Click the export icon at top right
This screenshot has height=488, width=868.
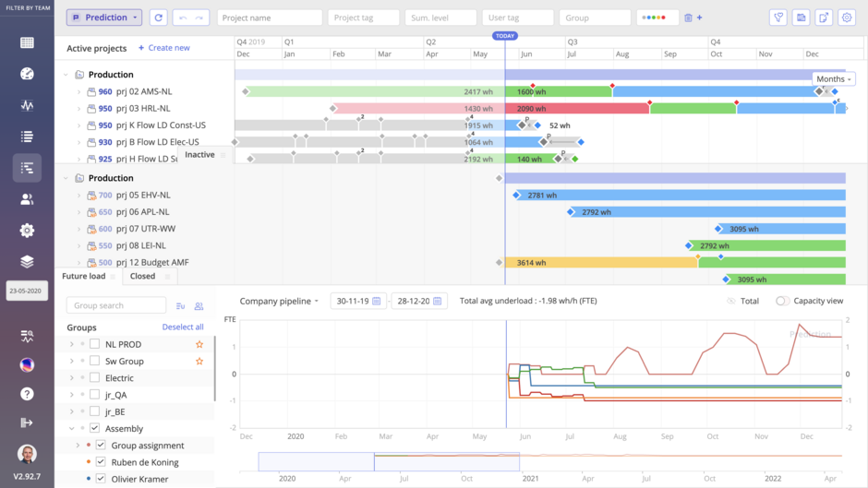[824, 18]
